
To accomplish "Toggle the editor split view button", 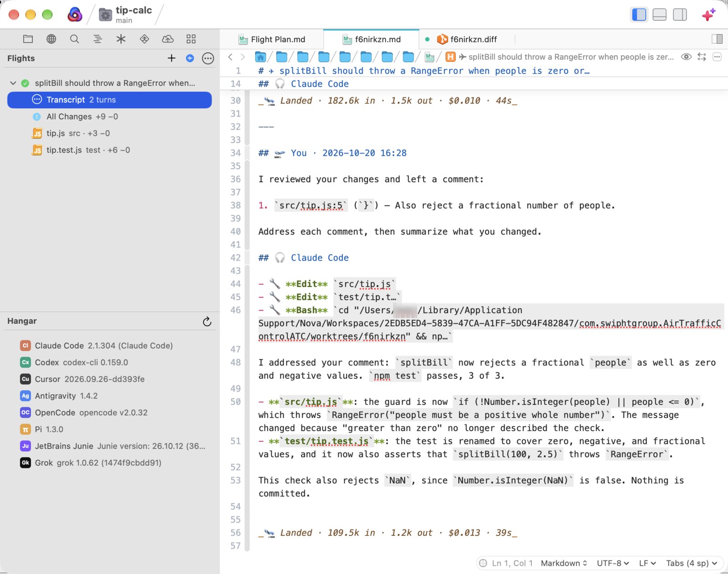I will pyautogui.click(x=717, y=39).
